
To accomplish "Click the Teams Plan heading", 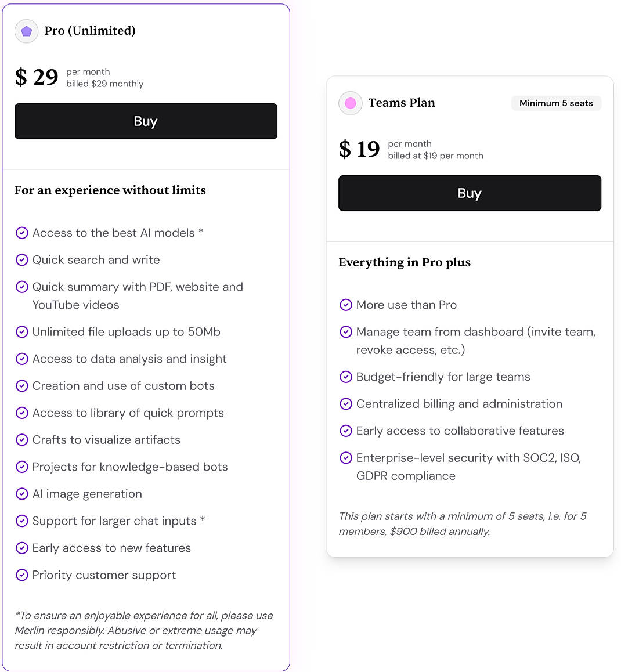I will pos(402,103).
